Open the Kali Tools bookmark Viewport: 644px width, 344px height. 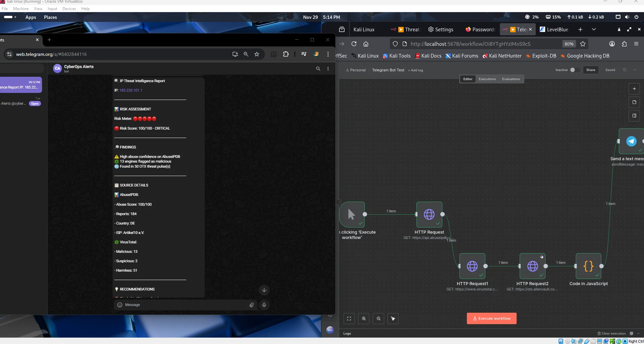click(397, 56)
